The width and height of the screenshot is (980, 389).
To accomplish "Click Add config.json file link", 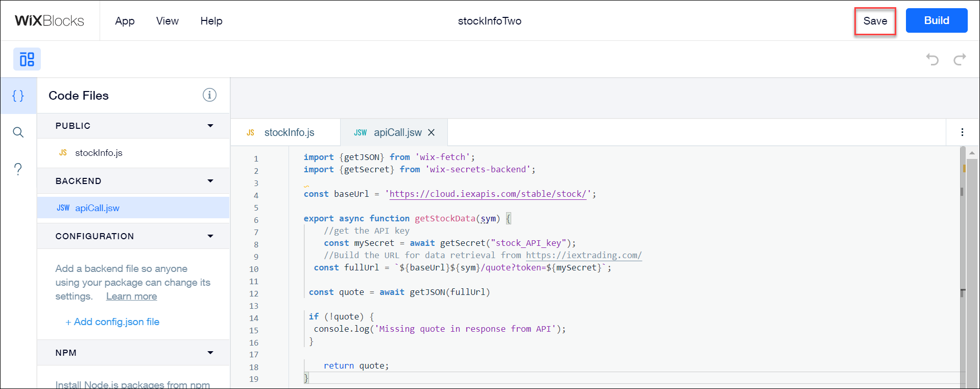I will [x=112, y=322].
